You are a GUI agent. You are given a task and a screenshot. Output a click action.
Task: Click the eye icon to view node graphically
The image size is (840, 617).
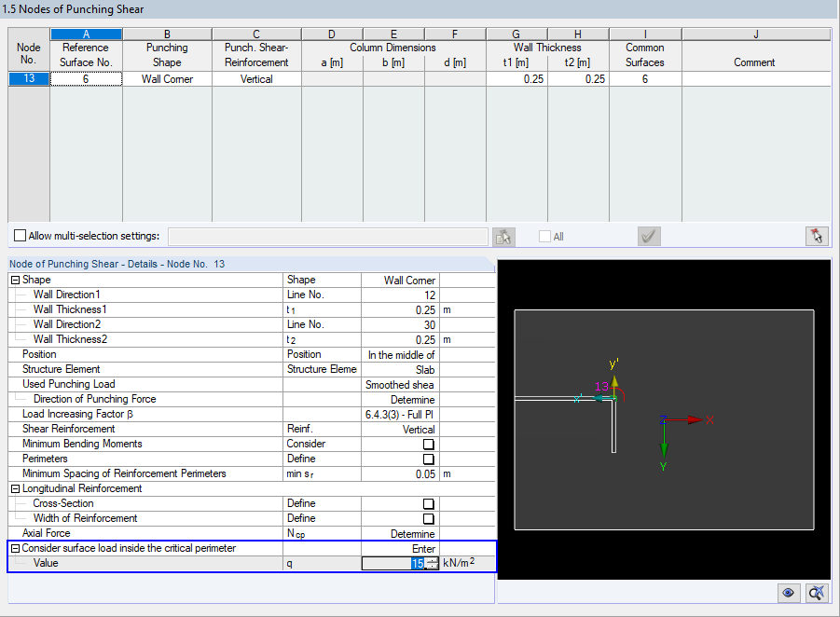[789, 593]
